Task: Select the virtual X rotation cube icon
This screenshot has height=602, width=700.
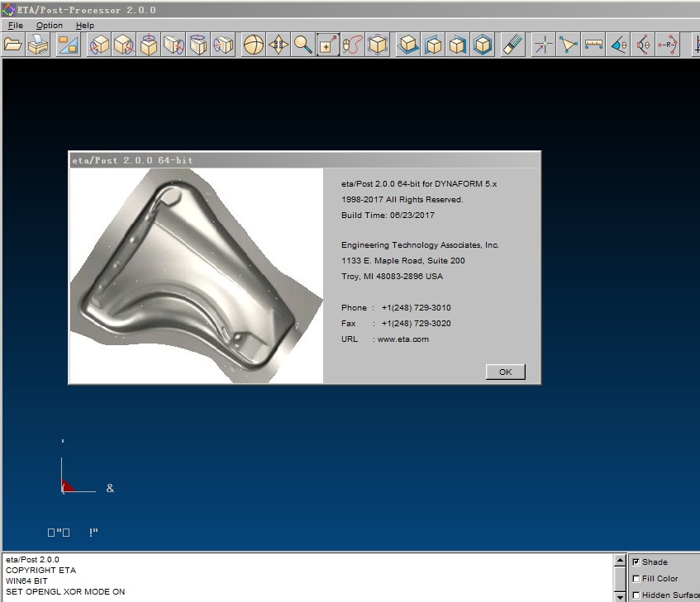Action: click(x=99, y=45)
